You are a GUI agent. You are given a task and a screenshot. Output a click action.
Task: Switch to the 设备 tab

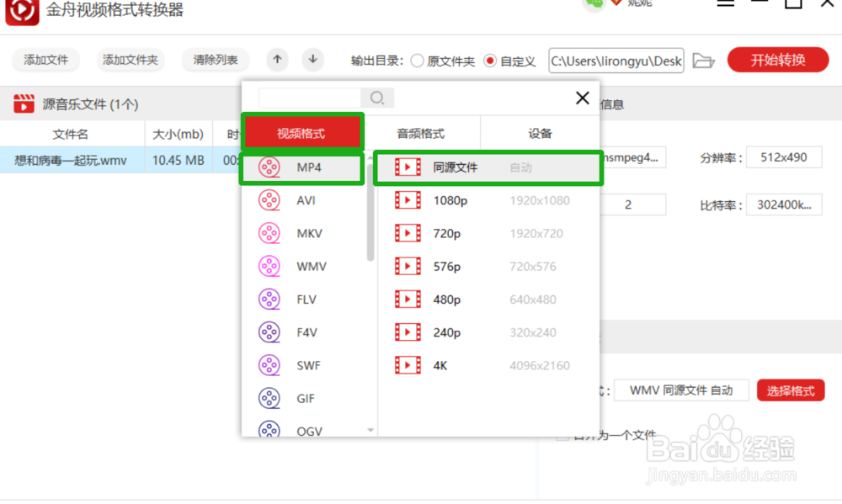[540, 133]
